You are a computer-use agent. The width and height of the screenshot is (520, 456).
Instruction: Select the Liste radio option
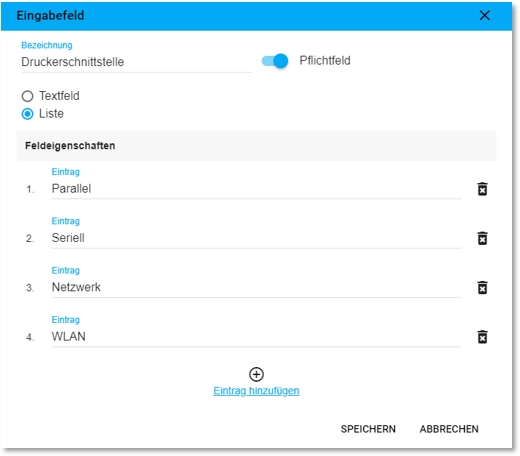click(x=27, y=114)
